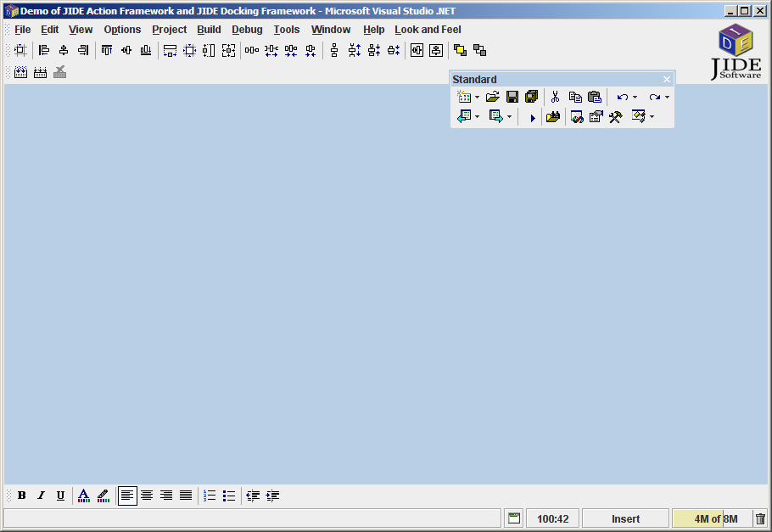Screen dimensions: 772x532
Task: Open the Undo history dropdown arrow
Action: (x=635, y=97)
